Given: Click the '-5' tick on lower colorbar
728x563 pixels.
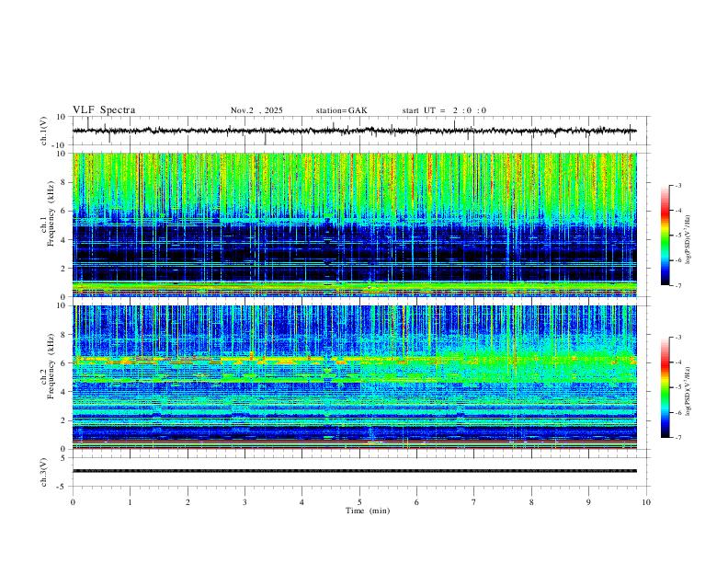Looking at the screenshot, I should coord(677,387).
